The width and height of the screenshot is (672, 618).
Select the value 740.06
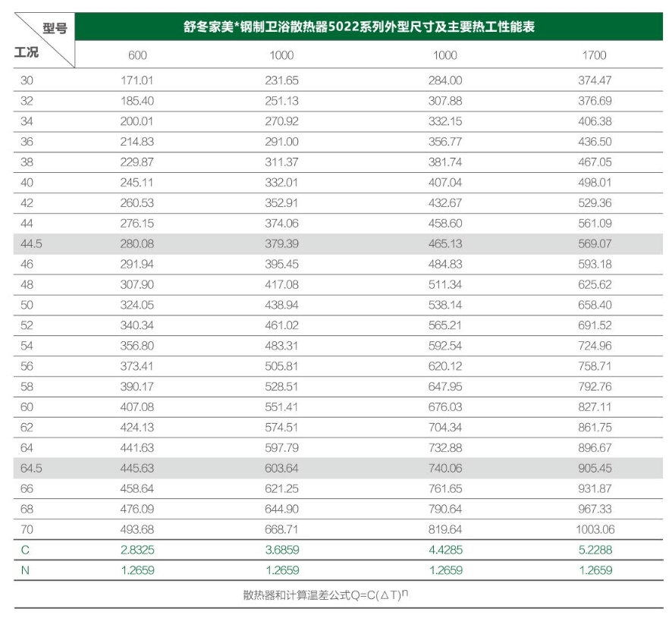445,469
